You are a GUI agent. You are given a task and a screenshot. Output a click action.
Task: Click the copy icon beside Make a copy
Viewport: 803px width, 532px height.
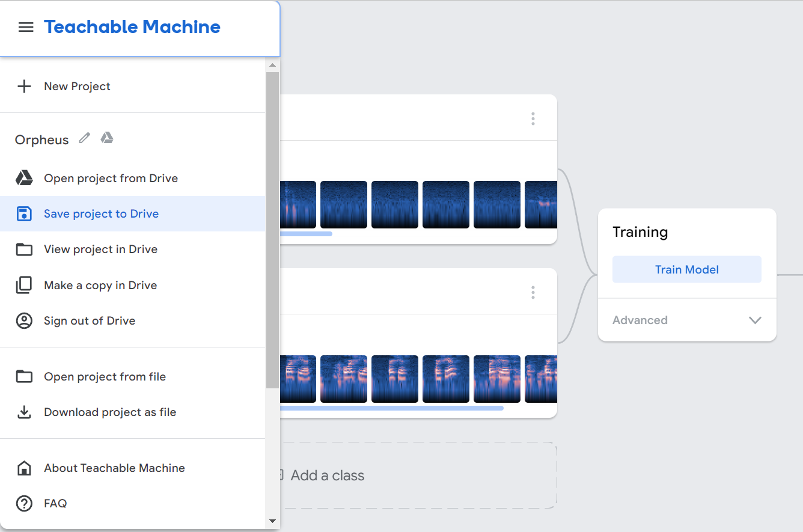[24, 285]
